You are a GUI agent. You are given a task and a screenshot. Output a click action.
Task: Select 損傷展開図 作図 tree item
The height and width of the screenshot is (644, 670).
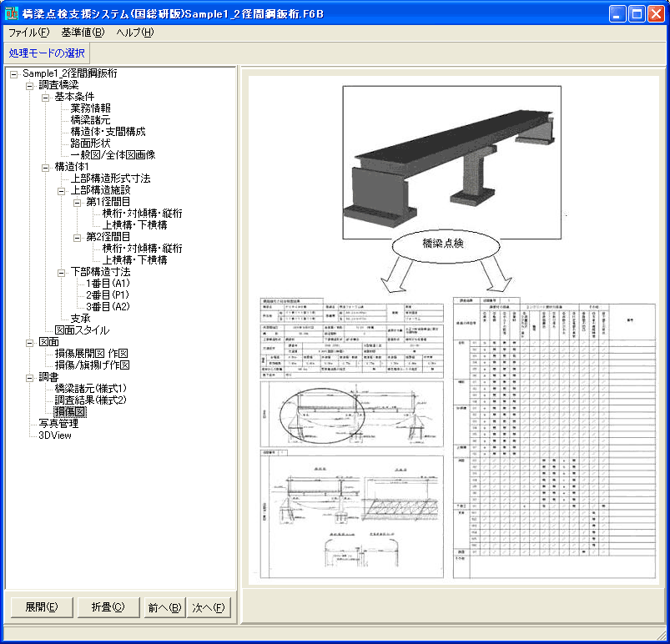point(92,354)
